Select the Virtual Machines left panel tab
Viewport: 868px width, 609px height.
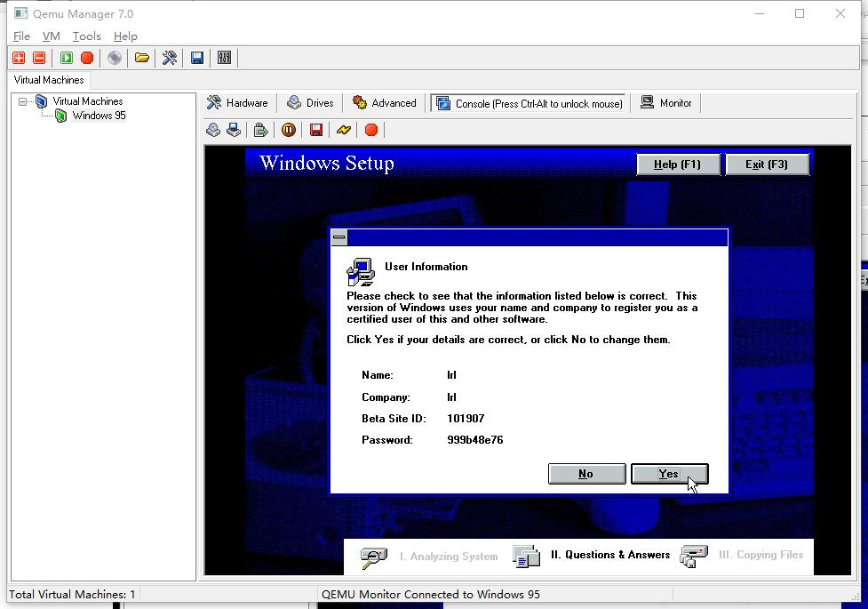click(x=49, y=80)
